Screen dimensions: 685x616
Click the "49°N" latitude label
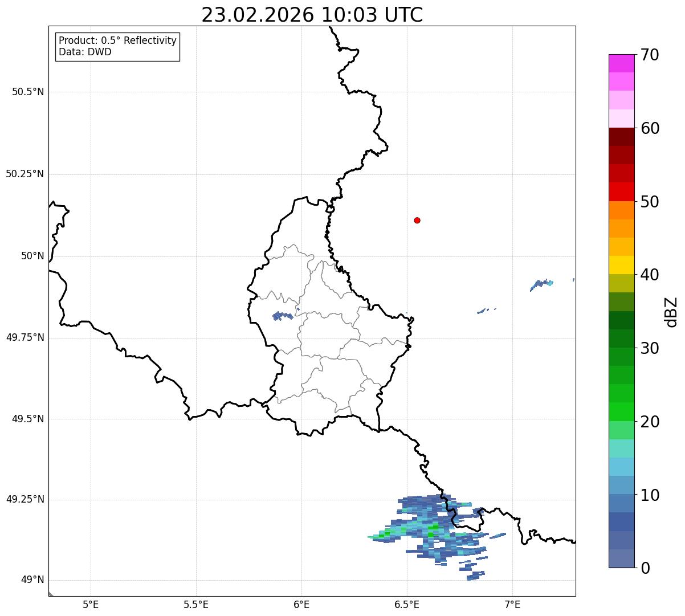tap(32, 580)
